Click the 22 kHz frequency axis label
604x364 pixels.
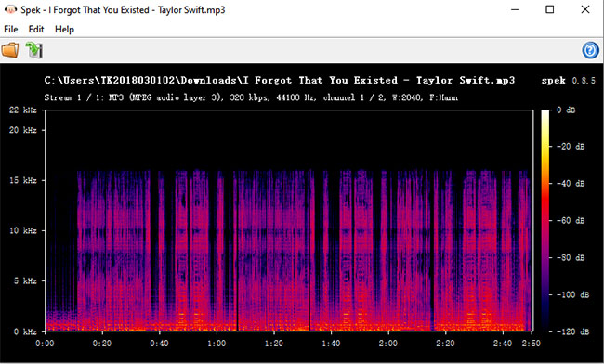23,110
